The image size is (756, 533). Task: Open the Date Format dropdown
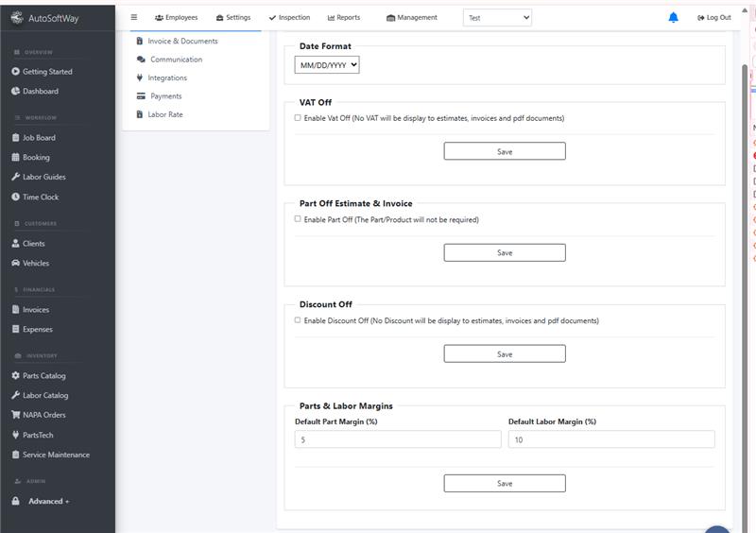pos(327,65)
